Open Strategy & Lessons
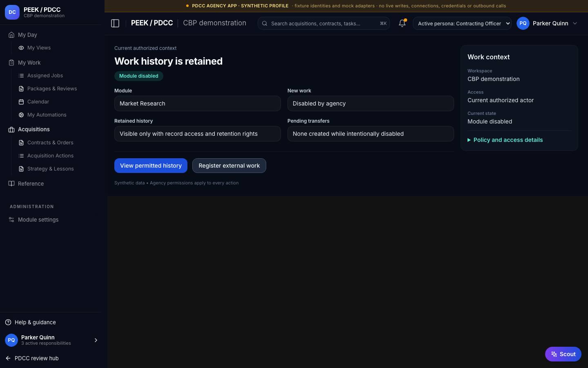588x368 pixels. 50,169
